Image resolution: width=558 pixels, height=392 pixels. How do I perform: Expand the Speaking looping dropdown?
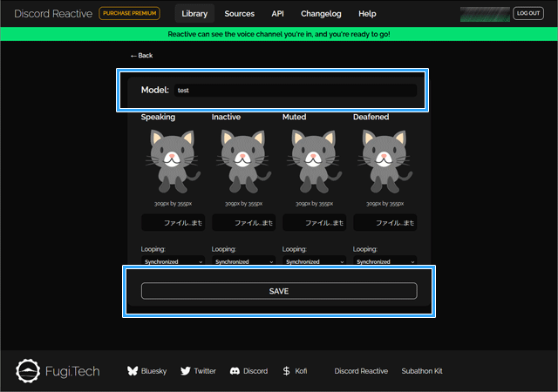coord(173,261)
